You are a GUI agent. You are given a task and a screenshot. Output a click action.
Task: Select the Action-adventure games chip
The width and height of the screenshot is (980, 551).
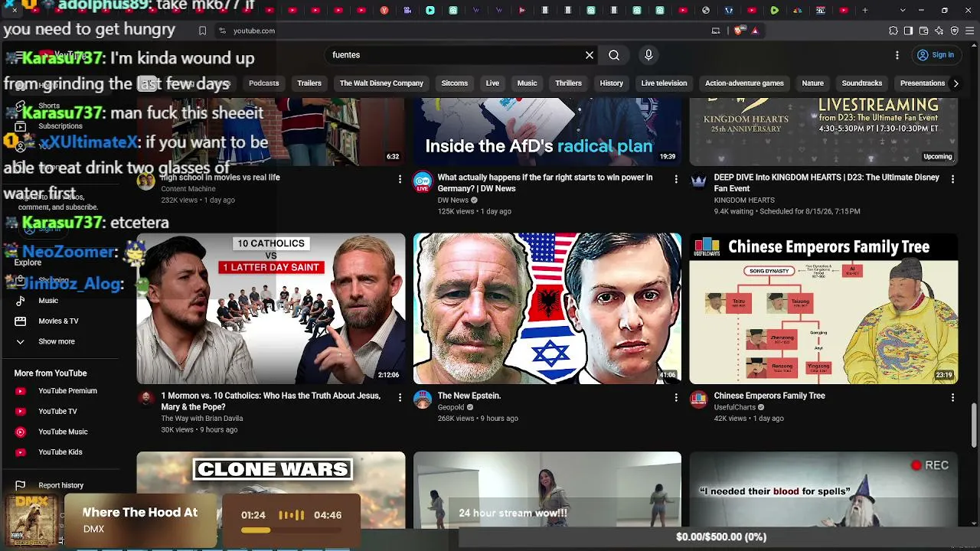[x=744, y=83]
